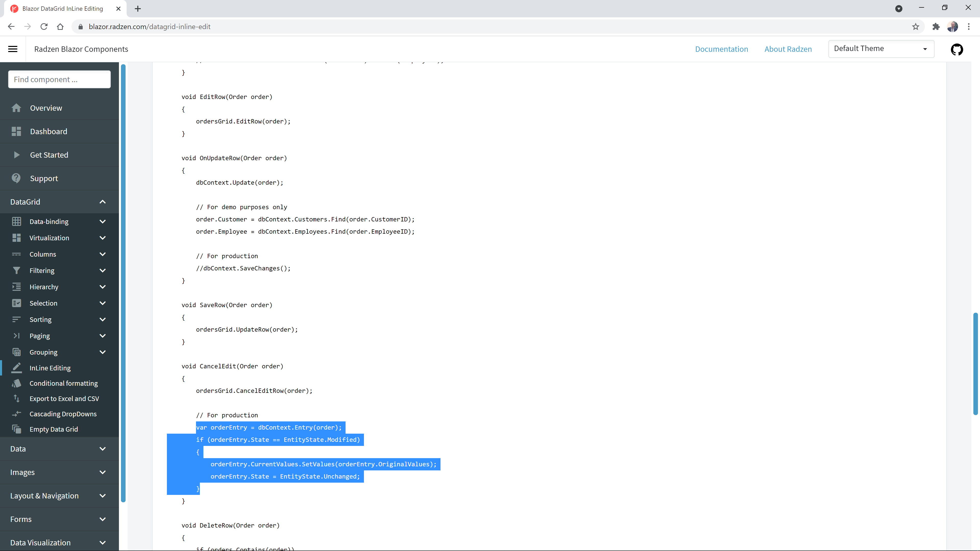Bookmark the page with the star icon
The height and width of the screenshot is (551, 980).
click(916, 27)
